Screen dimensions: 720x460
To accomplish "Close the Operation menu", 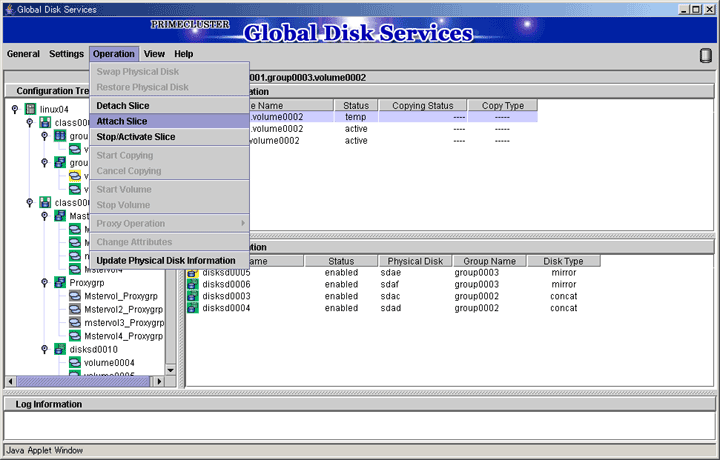I will pos(114,54).
